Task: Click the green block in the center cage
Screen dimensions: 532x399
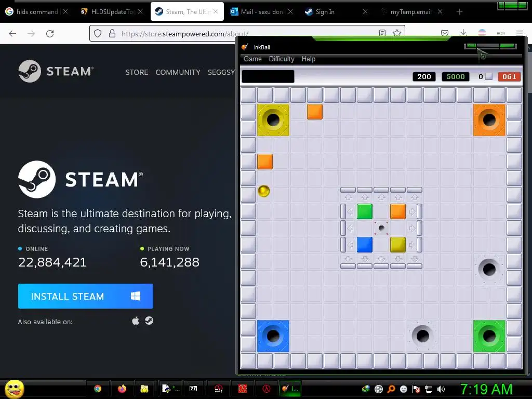Action: [365, 211]
